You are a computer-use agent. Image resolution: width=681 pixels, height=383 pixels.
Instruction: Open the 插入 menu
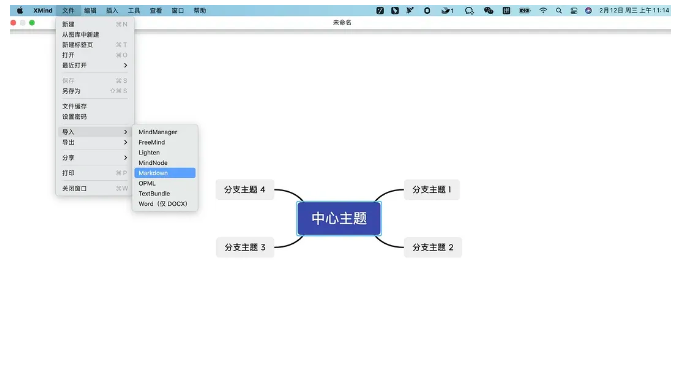click(112, 10)
